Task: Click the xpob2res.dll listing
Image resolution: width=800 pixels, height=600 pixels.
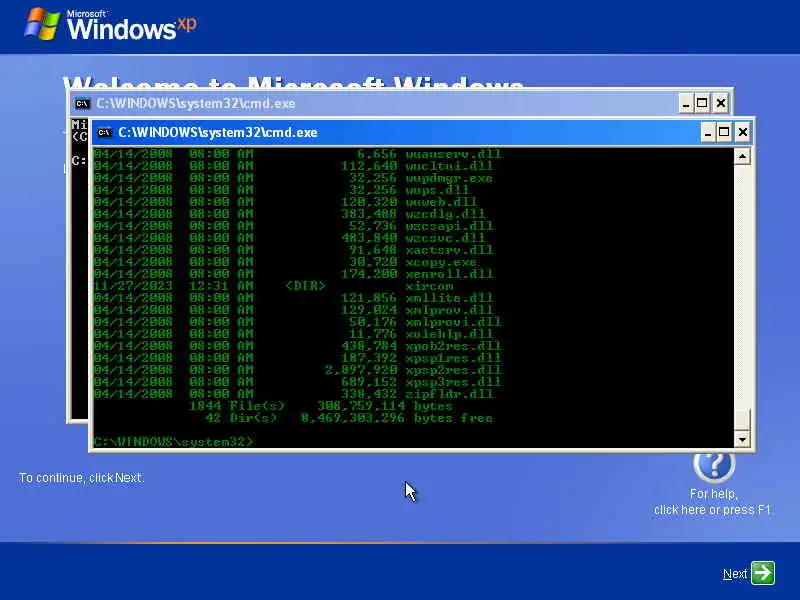Action: [453, 346]
